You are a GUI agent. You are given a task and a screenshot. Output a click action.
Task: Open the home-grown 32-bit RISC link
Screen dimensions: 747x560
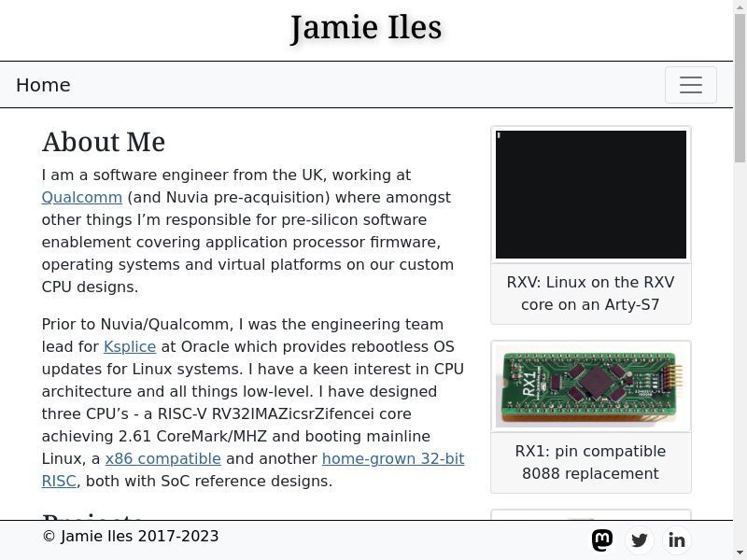393,458
